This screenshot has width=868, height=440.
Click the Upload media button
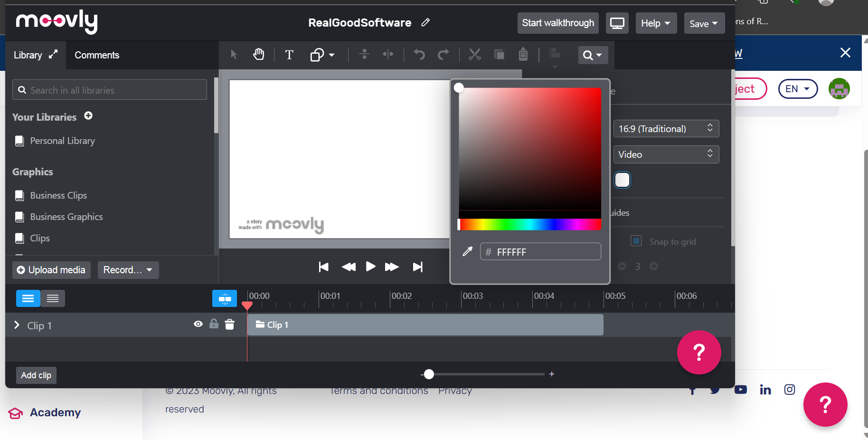coord(51,270)
